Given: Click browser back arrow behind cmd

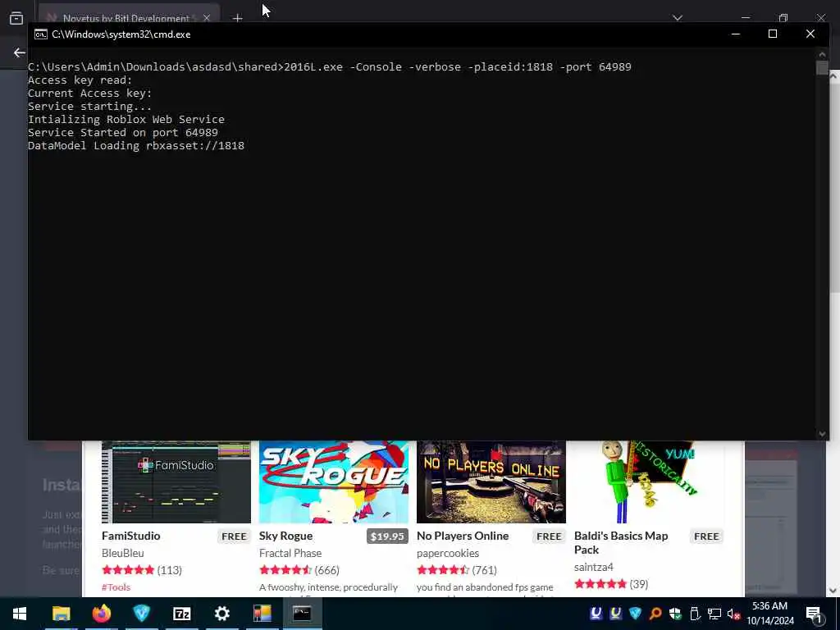Looking at the screenshot, I should (x=20, y=52).
